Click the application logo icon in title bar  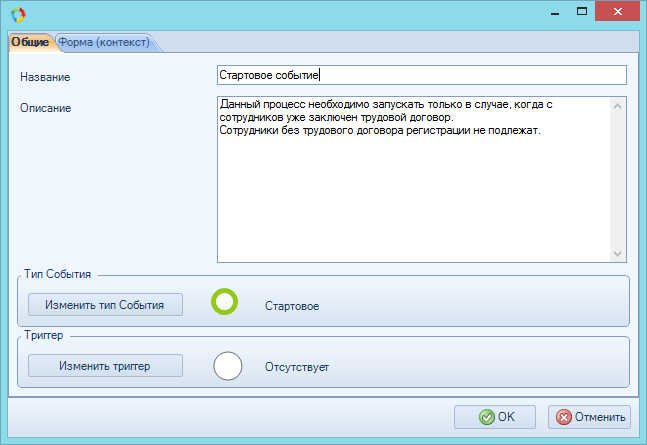18,15
